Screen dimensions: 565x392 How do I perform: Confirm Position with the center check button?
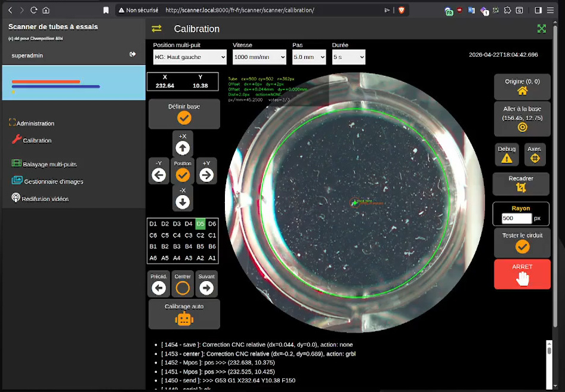click(183, 171)
